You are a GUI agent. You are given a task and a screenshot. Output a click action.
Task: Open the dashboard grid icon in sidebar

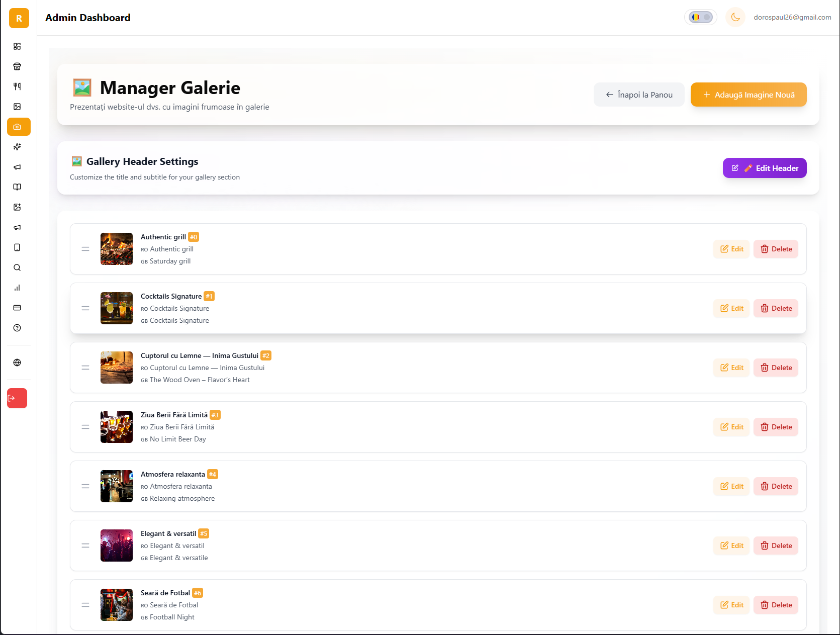(x=17, y=46)
